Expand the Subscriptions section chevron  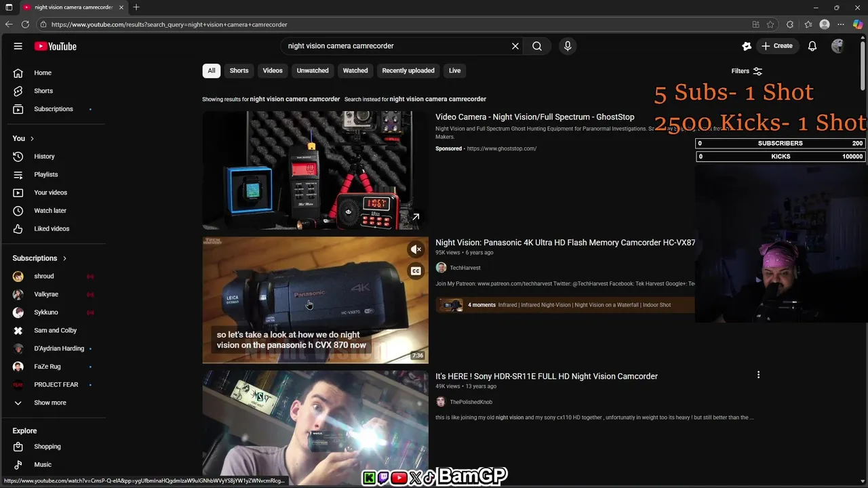click(65, 258)
